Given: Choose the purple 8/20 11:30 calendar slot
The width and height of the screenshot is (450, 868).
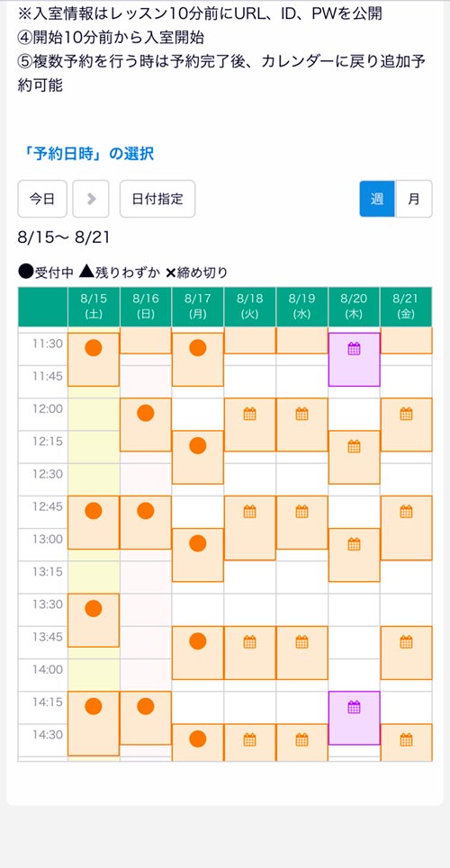Looking at the screenshot, I should [354, 359].
